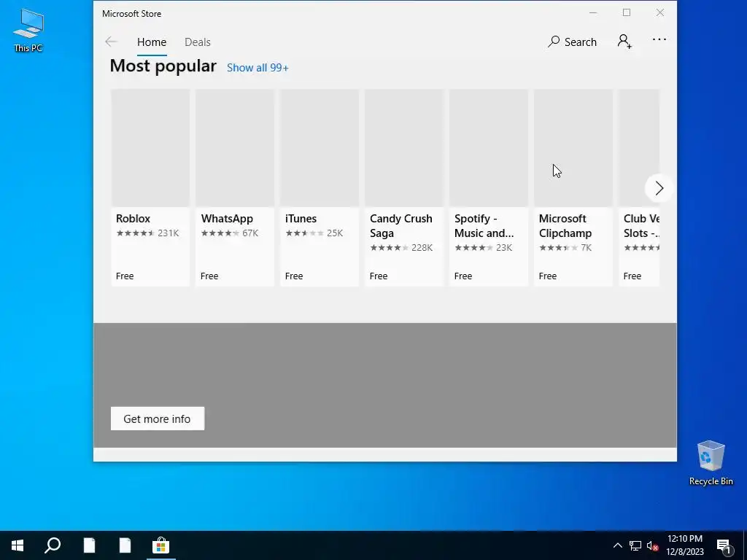The height and width of the screenshot is (560, 747).
Task: Click Candy Crush's 228K star rating
Action: tap(401, 248)
